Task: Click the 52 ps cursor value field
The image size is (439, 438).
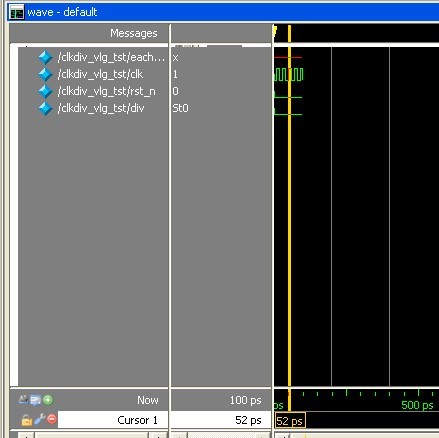Action: pyautogui.click(x=221, y=420)
